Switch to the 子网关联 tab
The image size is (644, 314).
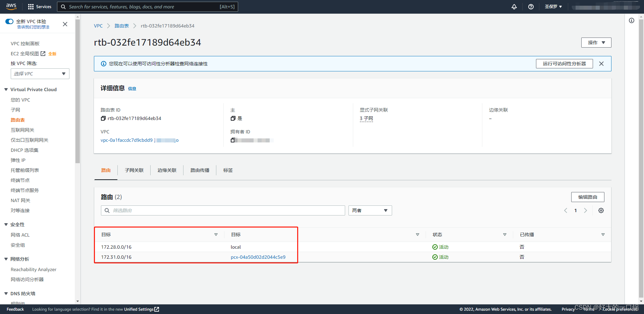point(134,170)
